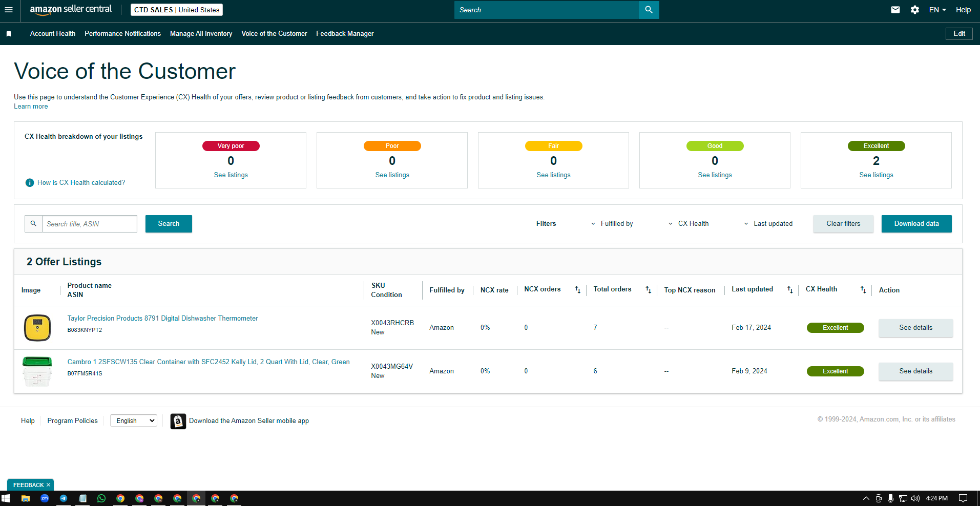See listings under Good
This screenshot has height=506, width=980.
coord(715,175)
